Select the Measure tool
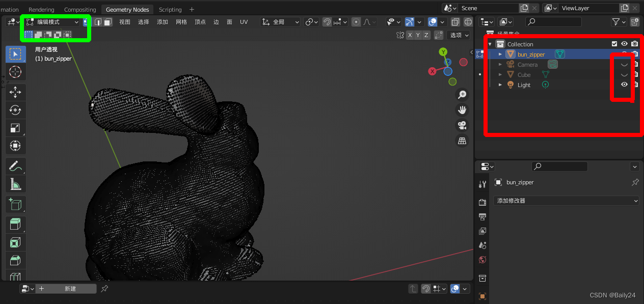 click(15, 184)
